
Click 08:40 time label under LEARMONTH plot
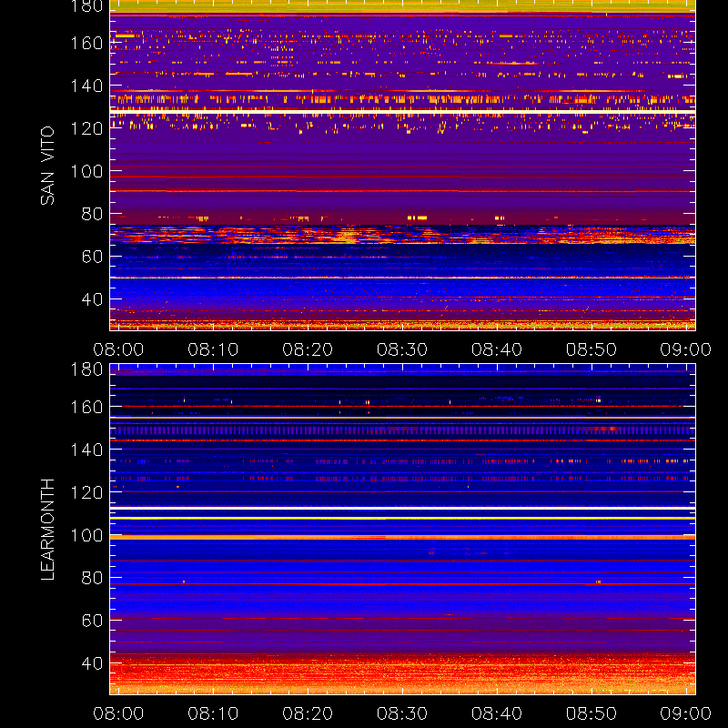497,713
